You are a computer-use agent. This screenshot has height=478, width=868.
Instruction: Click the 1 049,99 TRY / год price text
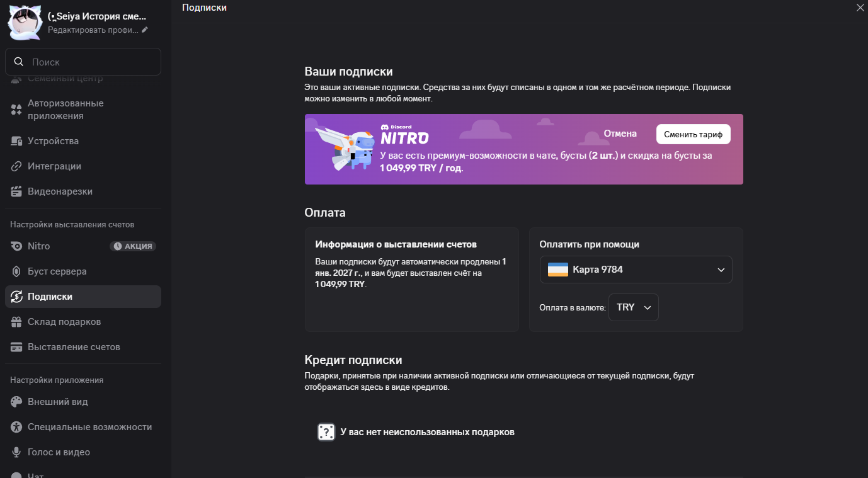tap(421, 168)
